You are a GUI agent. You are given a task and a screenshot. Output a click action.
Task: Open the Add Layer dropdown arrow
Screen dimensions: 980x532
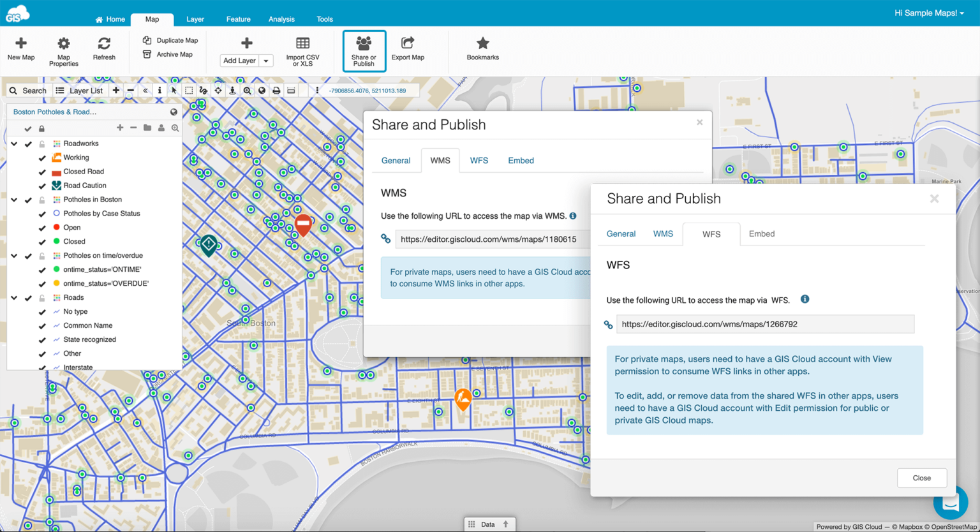pyautogui.click(x=266, y=61)
